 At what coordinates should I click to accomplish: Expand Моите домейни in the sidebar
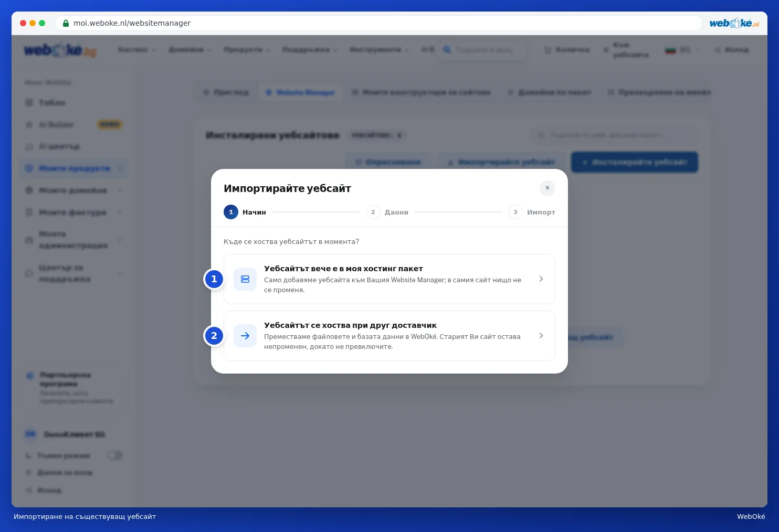click(73, 190)
